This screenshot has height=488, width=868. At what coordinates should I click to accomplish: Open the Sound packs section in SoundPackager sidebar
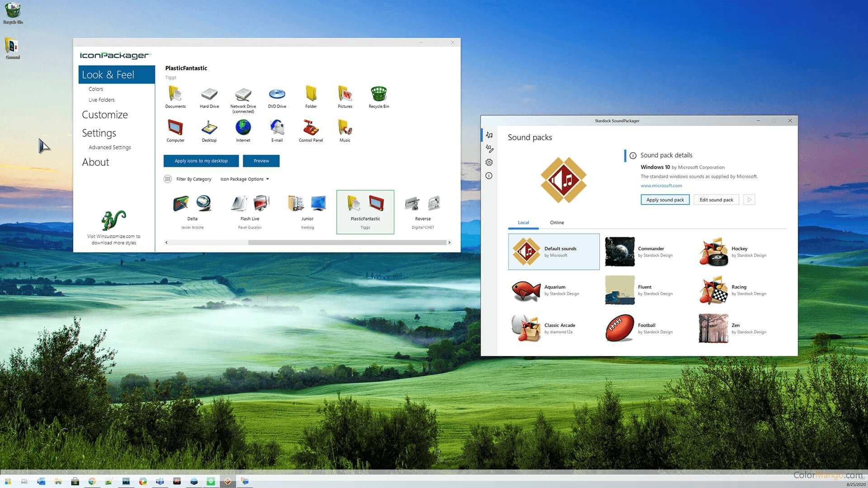(x=489, y=135)
